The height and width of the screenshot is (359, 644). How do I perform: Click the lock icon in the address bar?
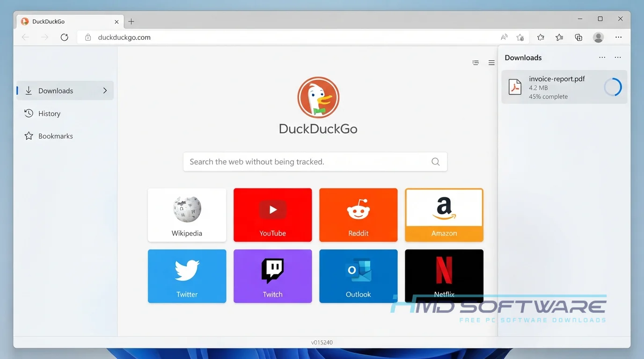88,37
